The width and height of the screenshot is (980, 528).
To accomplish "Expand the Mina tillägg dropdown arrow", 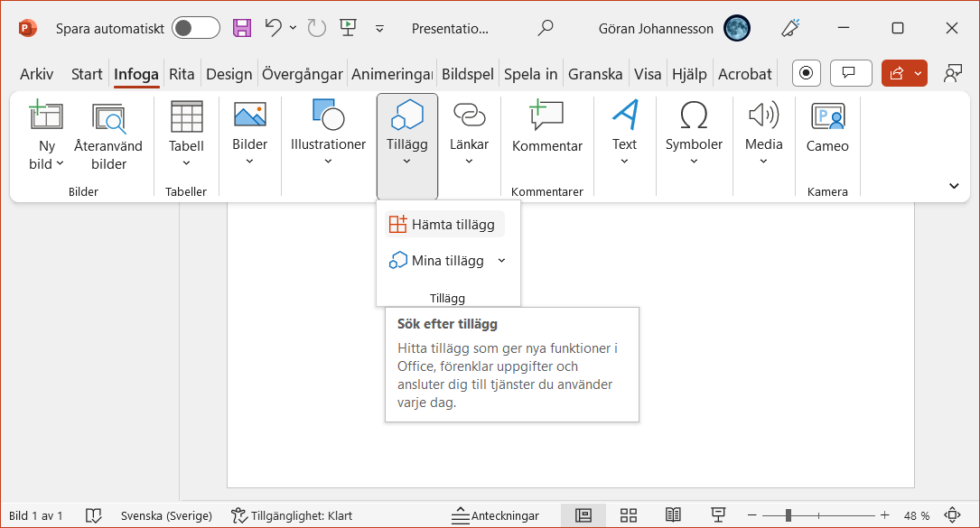I will pyautogui.click(x=502, y=261).
